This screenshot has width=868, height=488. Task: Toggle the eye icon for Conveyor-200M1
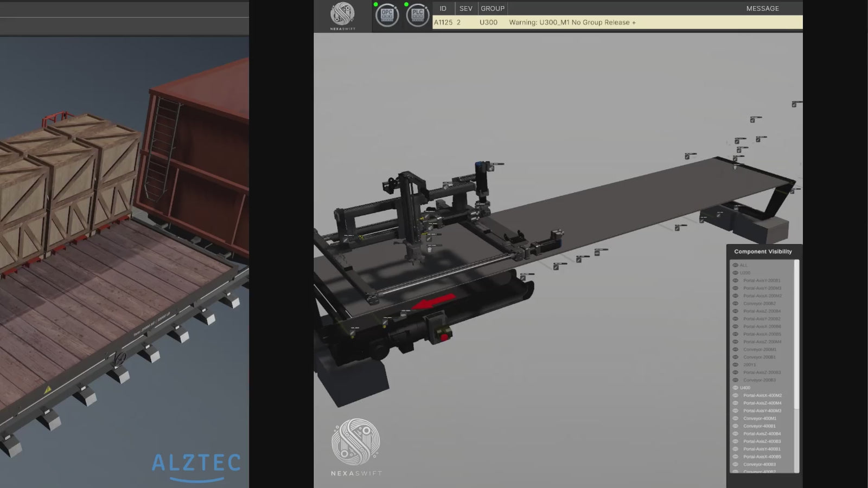coord(736,349)
